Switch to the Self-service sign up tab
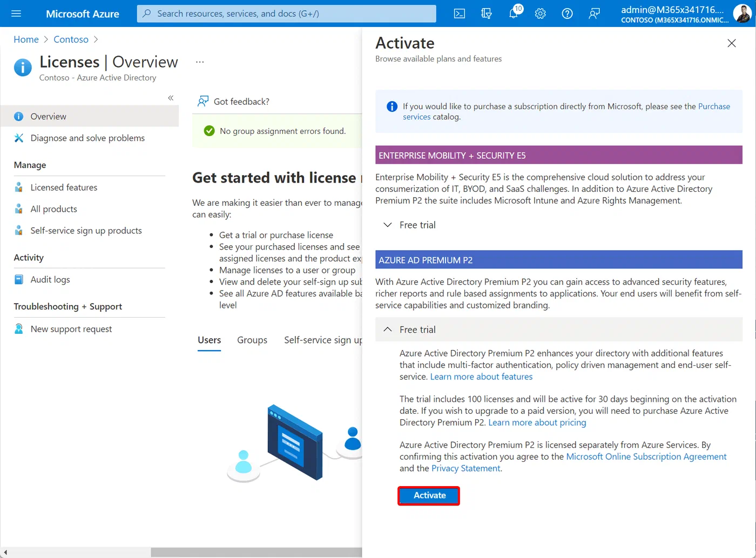The width and height of the screenshot is (756, 558). click(323, 340)
